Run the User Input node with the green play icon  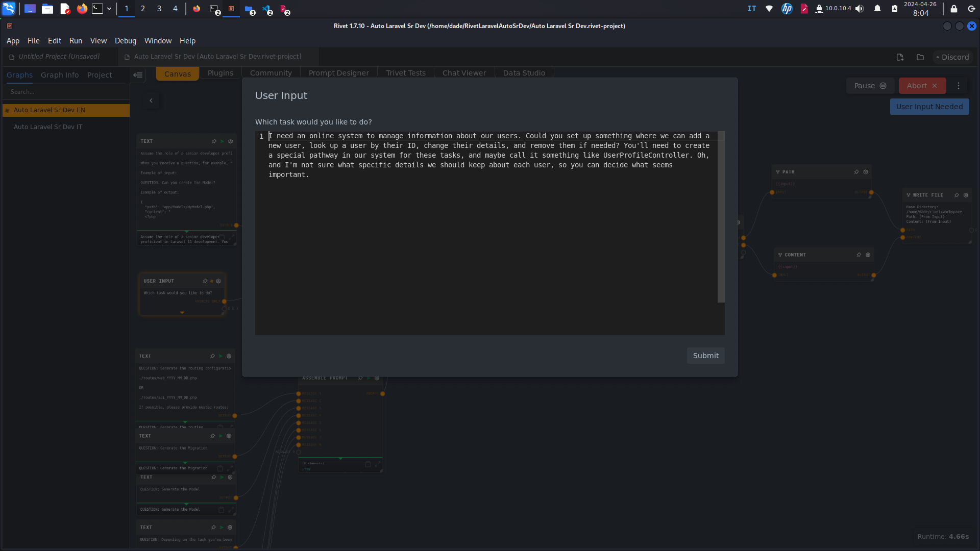coord(212,281)
